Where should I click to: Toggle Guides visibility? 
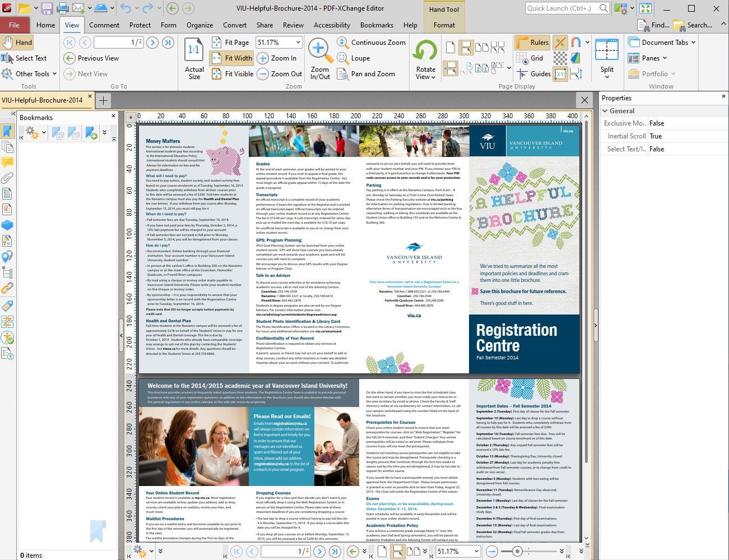533,73
